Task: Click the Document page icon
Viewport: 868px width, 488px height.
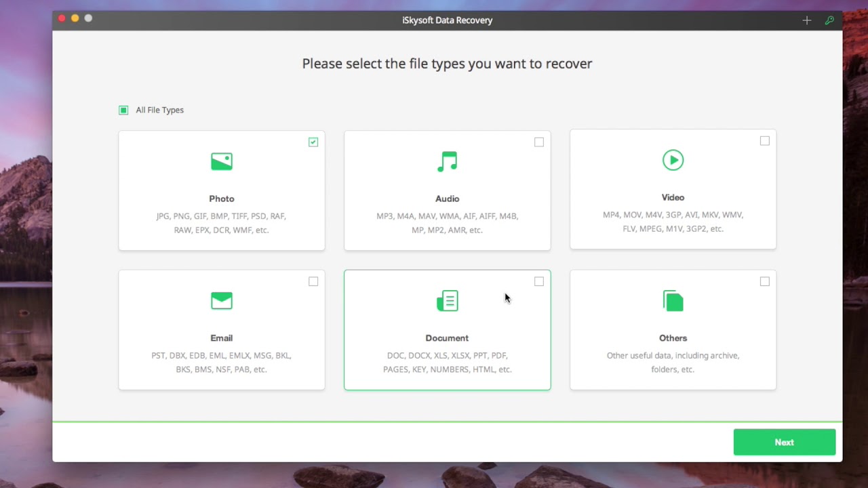Action: [448, 300]
